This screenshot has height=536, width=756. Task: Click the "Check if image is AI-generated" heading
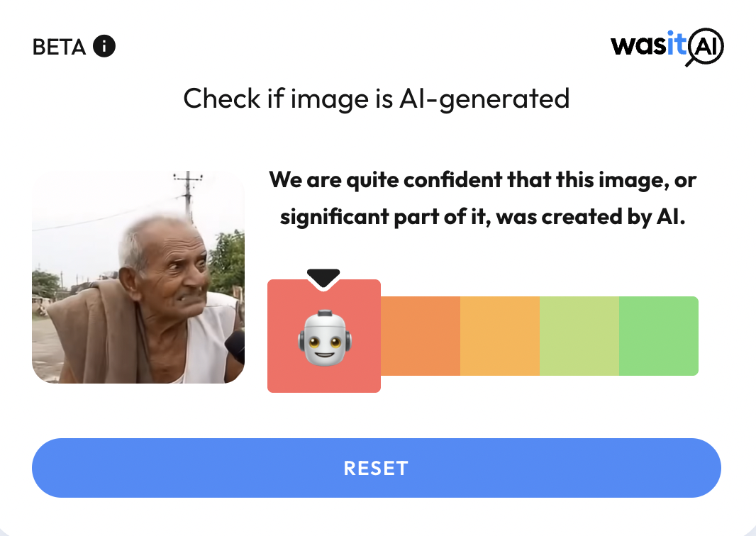click(377, 99)
